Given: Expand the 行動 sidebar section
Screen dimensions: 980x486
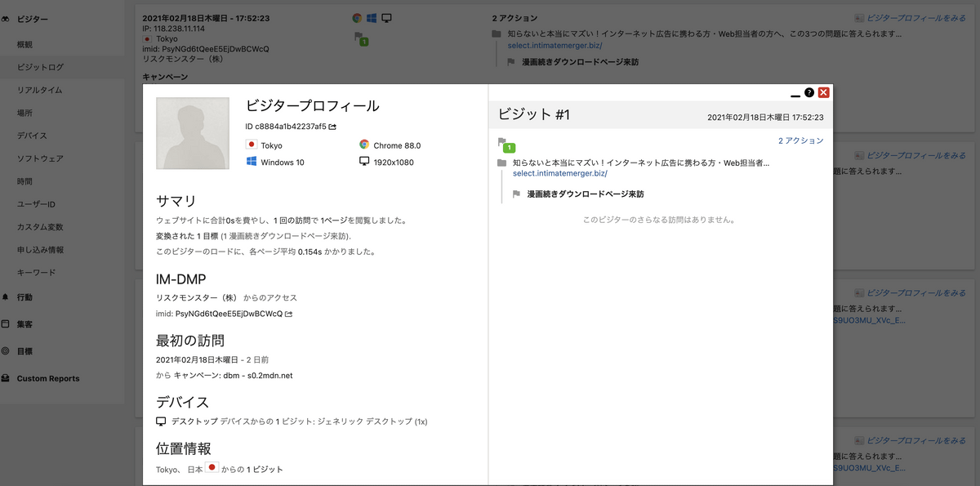Looking at the screenshot, I should coord(24,297).
